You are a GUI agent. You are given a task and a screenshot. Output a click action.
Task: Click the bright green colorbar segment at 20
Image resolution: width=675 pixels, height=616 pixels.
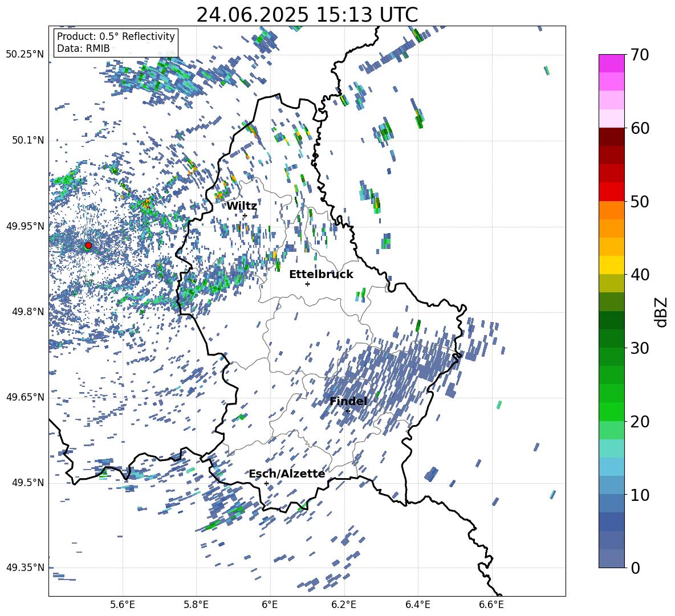click(x=611, y=411)
